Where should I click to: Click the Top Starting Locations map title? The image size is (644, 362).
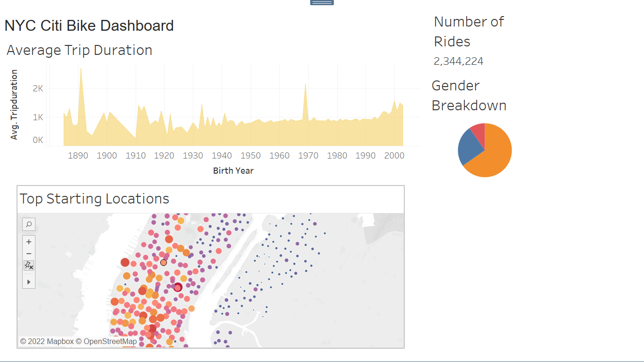coord(94,199)
